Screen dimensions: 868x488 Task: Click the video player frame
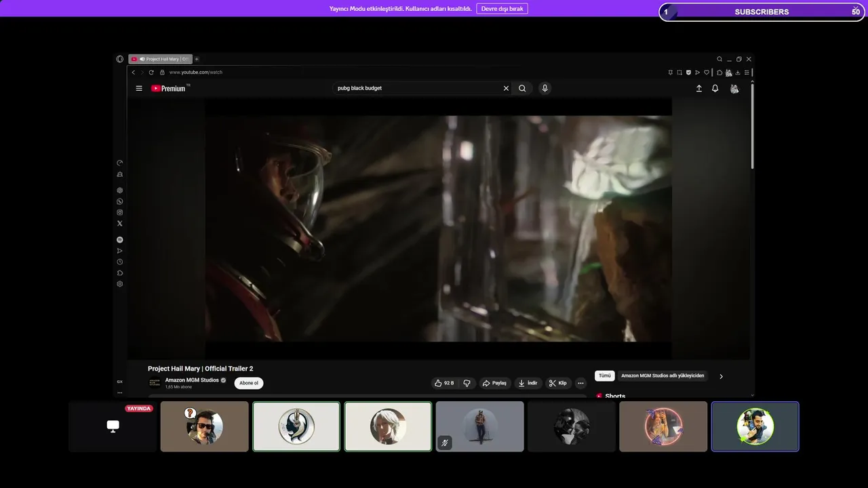click(438, 228)
